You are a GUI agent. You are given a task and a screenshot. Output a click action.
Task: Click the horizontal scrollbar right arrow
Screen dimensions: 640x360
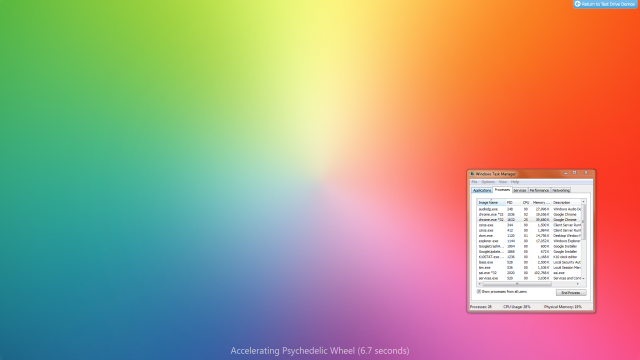point(578,284)
